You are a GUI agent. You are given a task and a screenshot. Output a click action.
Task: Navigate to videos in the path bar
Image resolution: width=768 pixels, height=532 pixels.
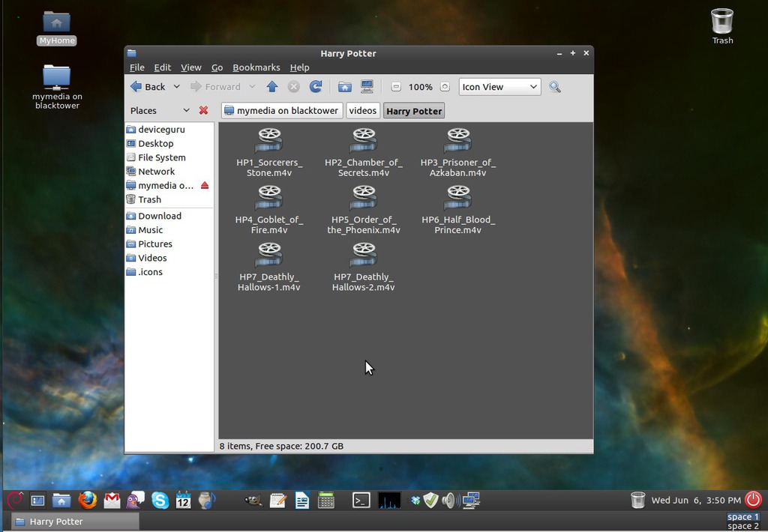(363, 111)
